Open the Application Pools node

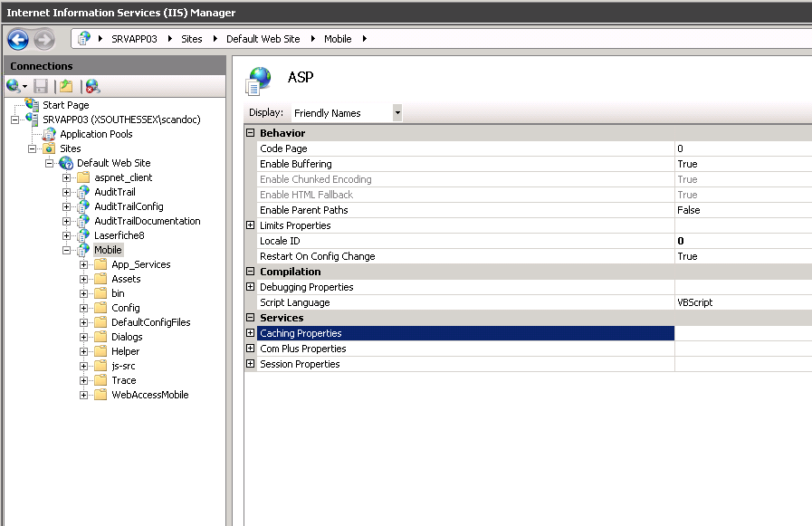(96, 134)
